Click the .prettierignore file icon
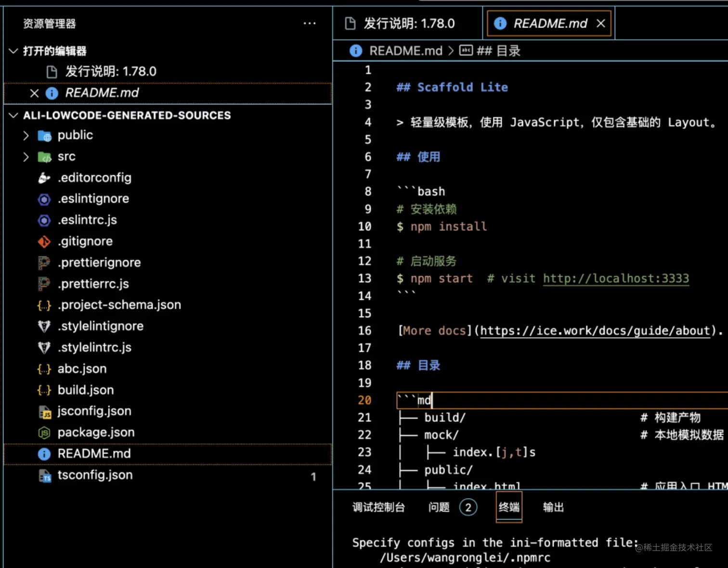The image size is (728, 568). click(44, 263)
